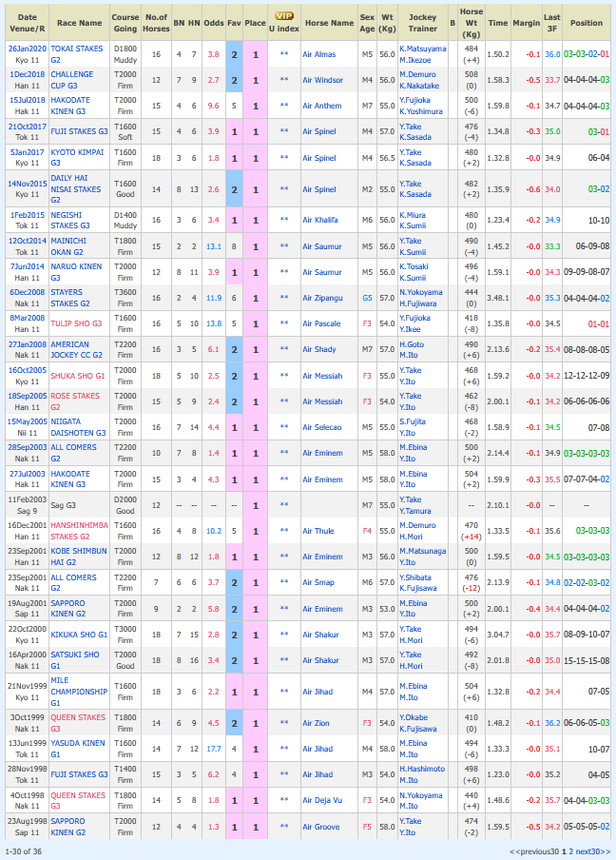Open Air Pascale horse page

tap(321, 323)
